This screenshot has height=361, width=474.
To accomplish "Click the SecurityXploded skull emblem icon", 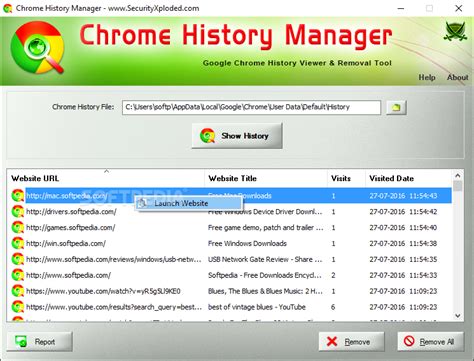I will [x=455, y=32].
